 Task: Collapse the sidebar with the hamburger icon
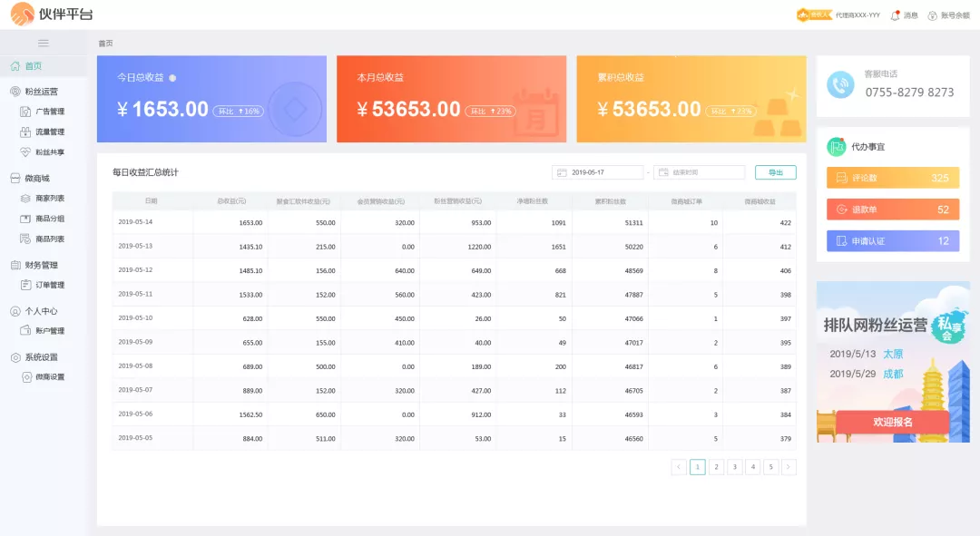(x=43, y=43)
